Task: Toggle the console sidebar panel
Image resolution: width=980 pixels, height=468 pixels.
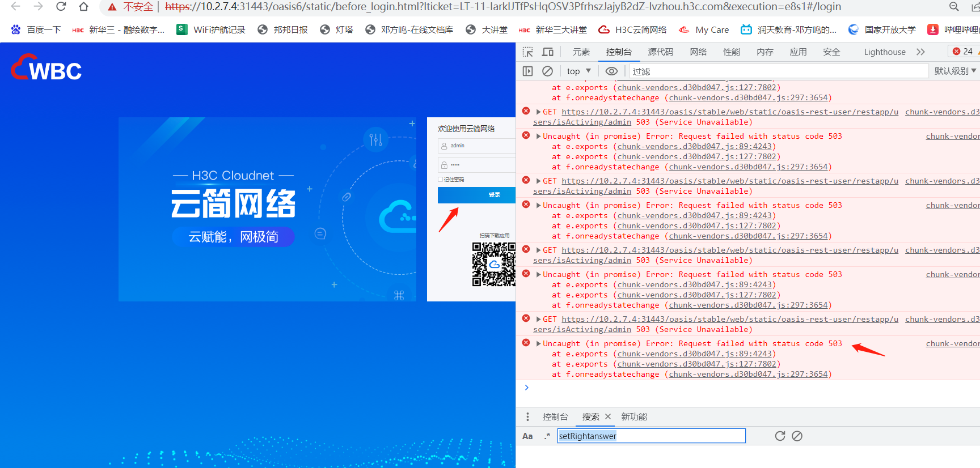Action: (528, 71)
